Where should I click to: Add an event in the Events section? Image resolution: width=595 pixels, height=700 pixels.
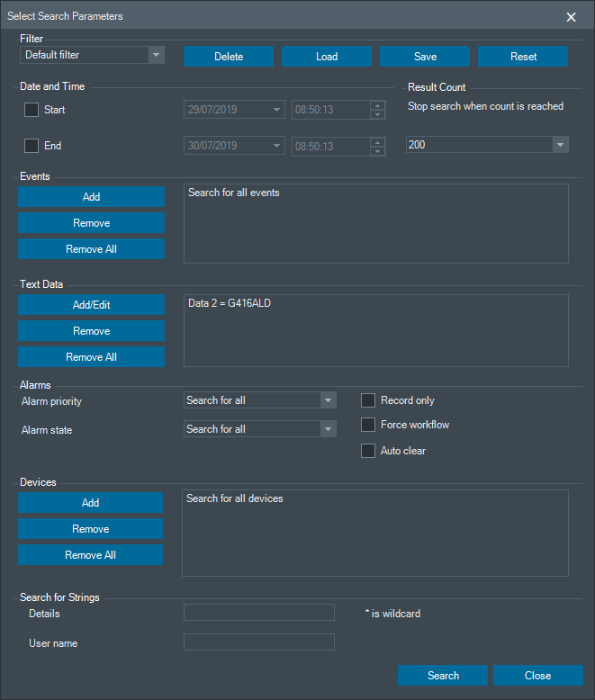[91, 197]
